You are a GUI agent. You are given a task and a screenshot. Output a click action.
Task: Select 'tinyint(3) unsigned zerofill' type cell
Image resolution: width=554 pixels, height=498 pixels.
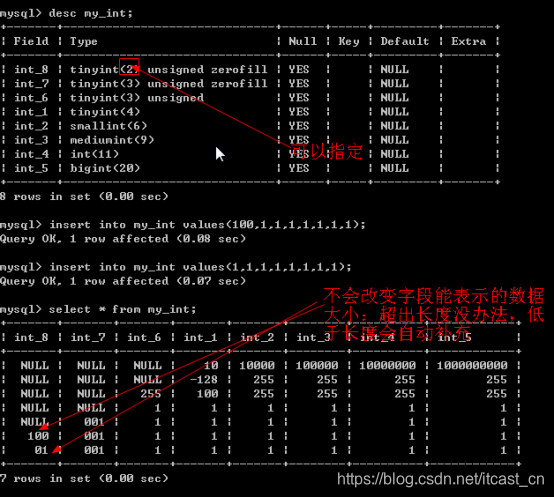169,84
